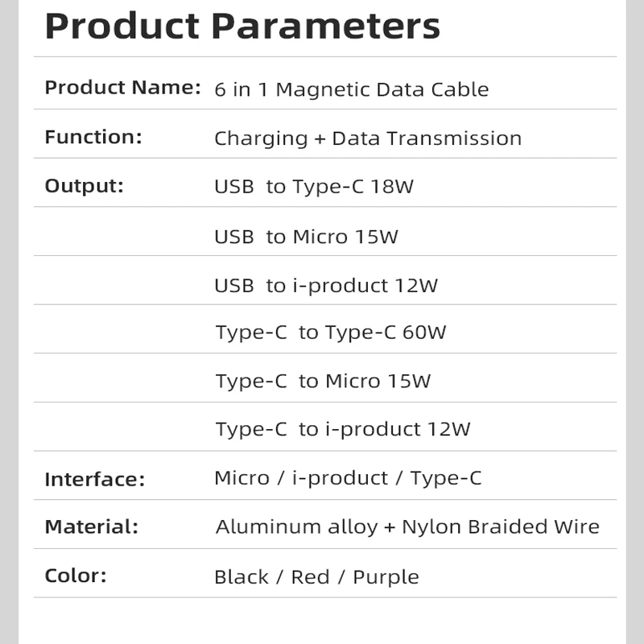Click Type-C to i-product 12W entry

pos(342,429)
